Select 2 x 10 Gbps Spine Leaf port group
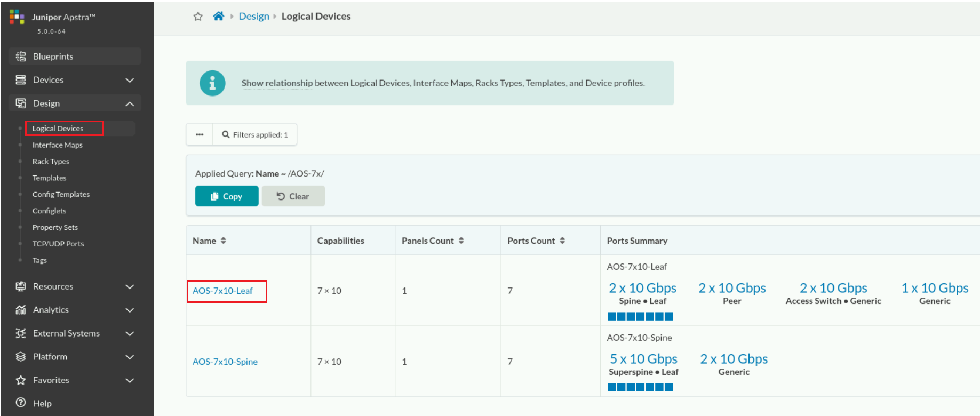Viewport: 980px width, 416px height. point(642,294)
